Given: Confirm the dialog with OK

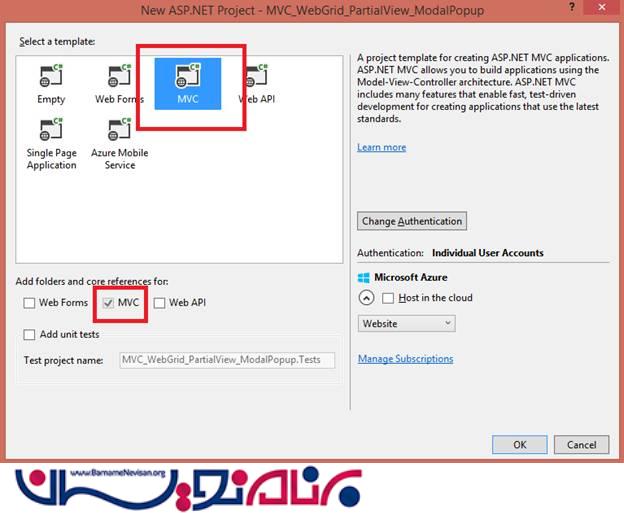Looking at the screenshot, I should click(520, 445).
